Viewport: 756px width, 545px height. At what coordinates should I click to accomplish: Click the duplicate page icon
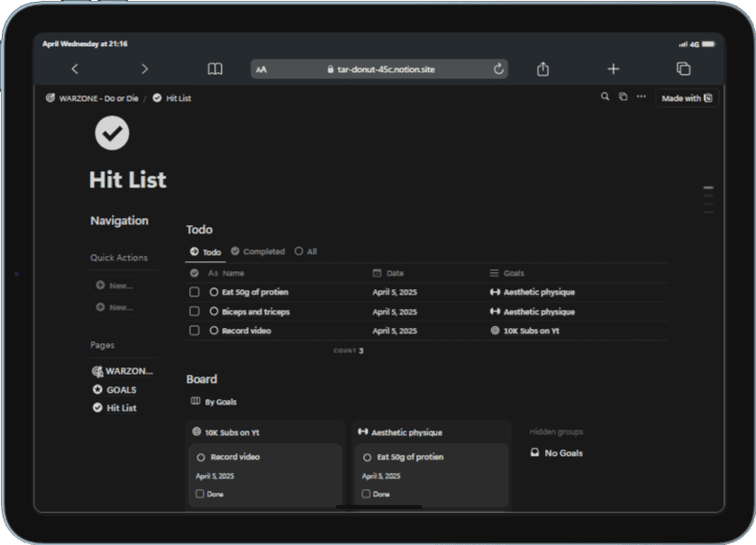(623, 97)
